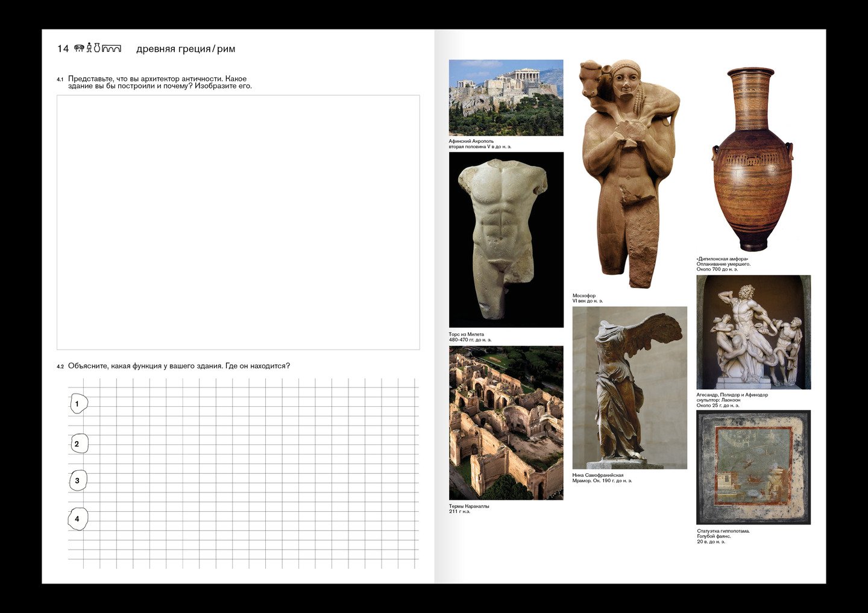Select the Dipylon amphora image

click(752, 160)
